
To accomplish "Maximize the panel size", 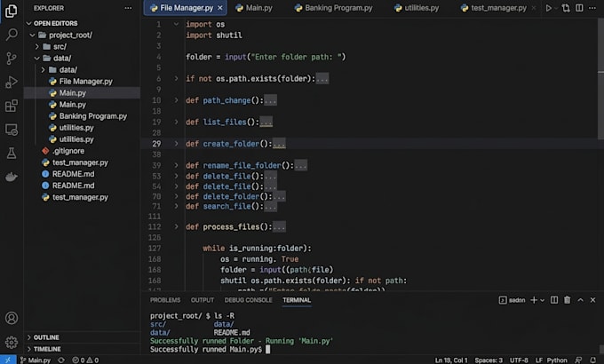I will tap(581, 300).
